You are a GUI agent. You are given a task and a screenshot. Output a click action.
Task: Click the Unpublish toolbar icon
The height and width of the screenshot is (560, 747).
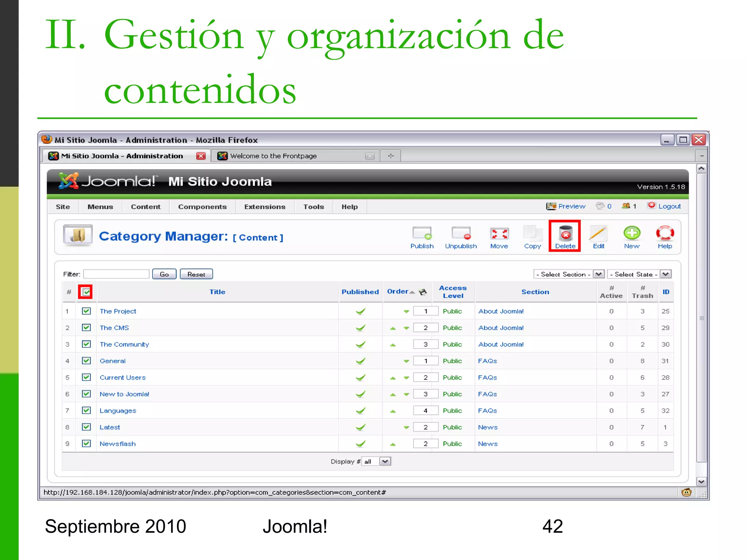(x=461, y=233)
